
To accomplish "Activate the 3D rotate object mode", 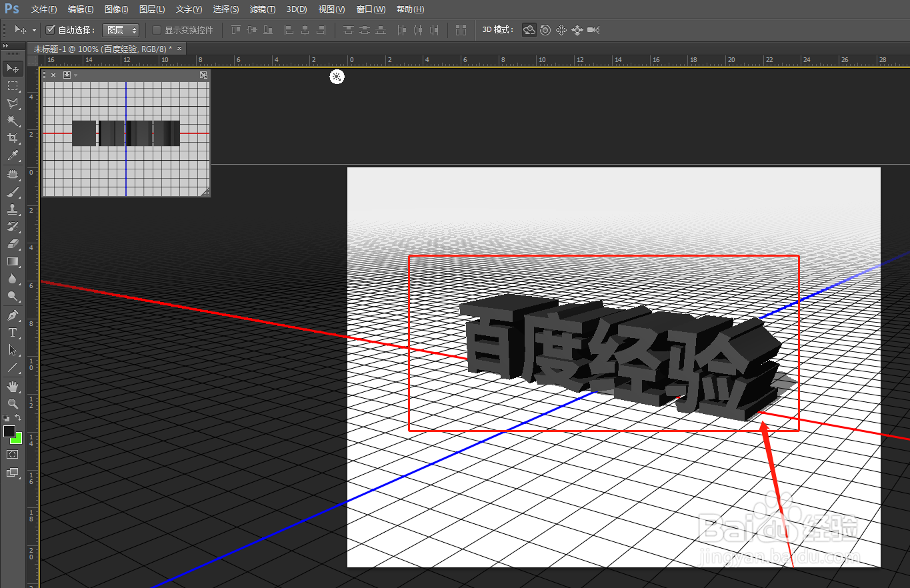I will (x=529, y=30).
